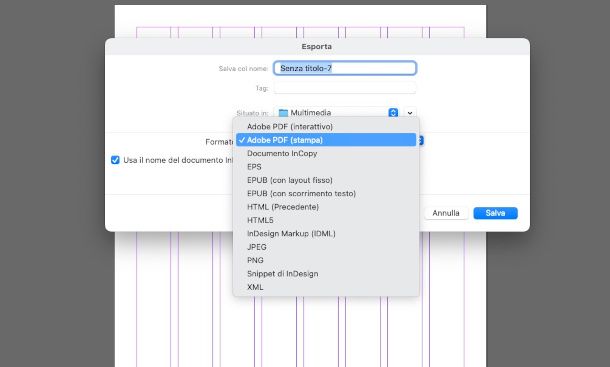Select Snippet di InDesign format
Screen dimensions: 610x367
(x=326, y=274)
